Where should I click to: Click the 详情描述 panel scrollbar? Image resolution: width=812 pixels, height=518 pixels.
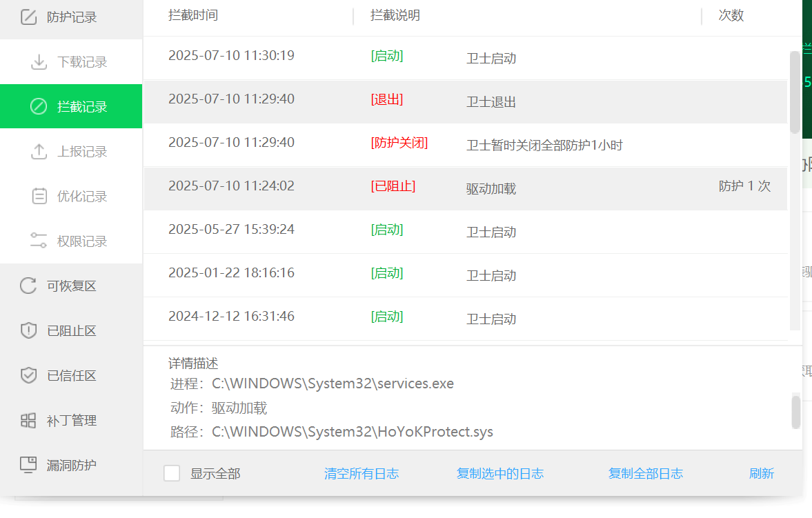(795, 412)
